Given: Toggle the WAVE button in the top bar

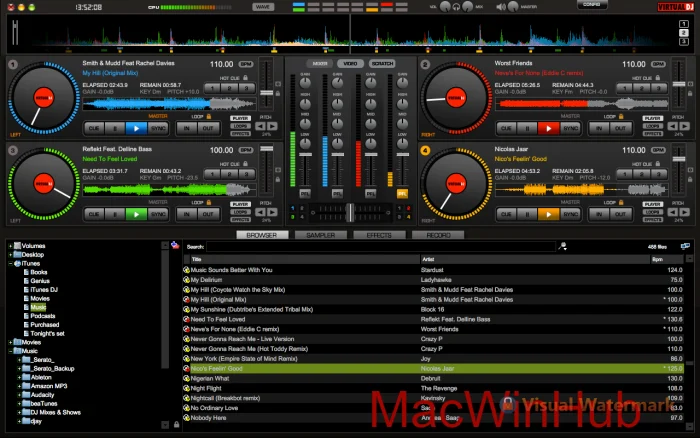Looking at the screenshot, I should pyautogui.click(x=263, y=7).
